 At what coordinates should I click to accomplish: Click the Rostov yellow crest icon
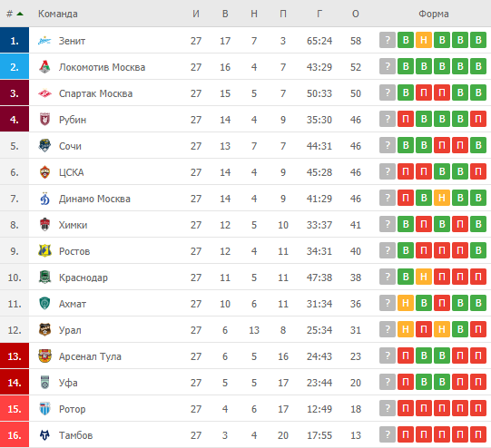click(44, 251)
